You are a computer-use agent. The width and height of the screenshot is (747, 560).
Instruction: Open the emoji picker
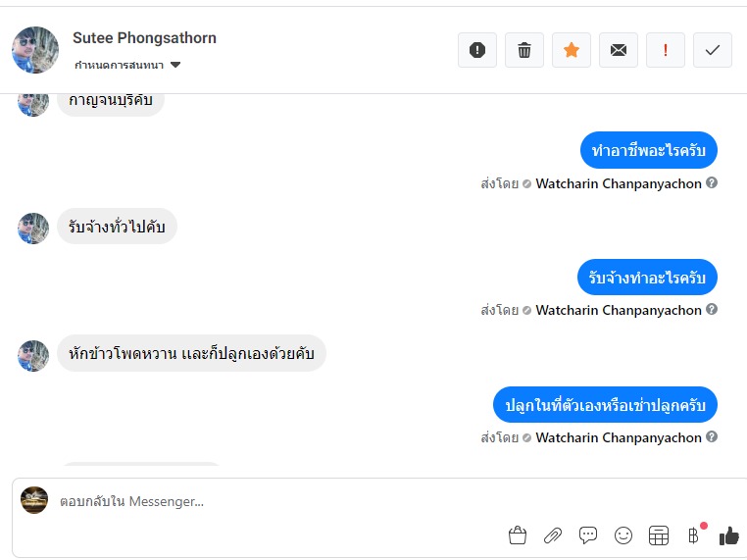pyautogui.click(x=623, y=535)
